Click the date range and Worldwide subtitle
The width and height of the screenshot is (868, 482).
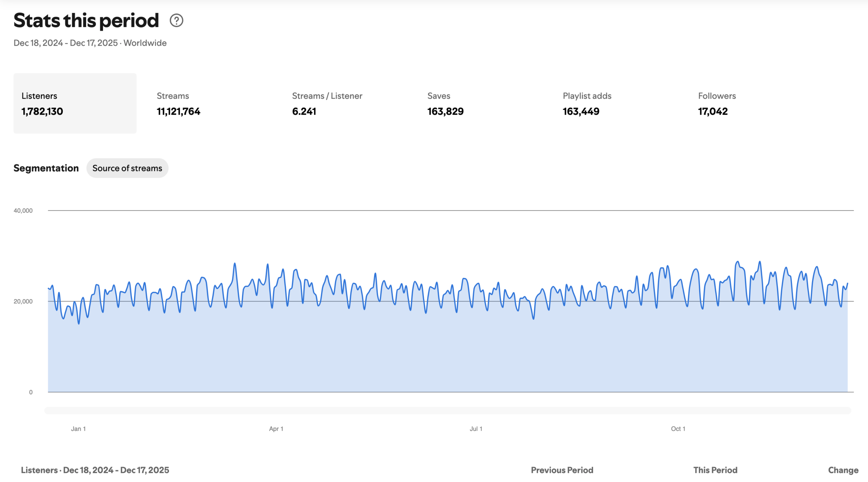coord(90,43)
